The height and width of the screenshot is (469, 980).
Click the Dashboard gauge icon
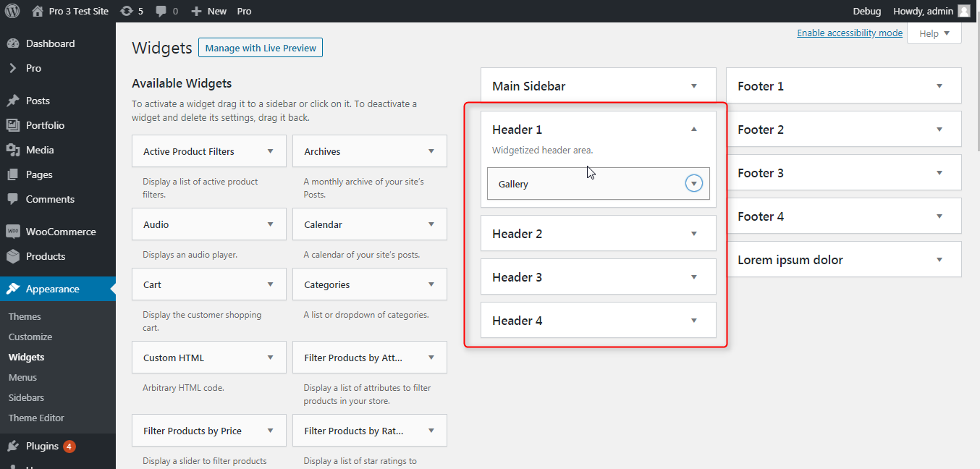click(13, 43)
